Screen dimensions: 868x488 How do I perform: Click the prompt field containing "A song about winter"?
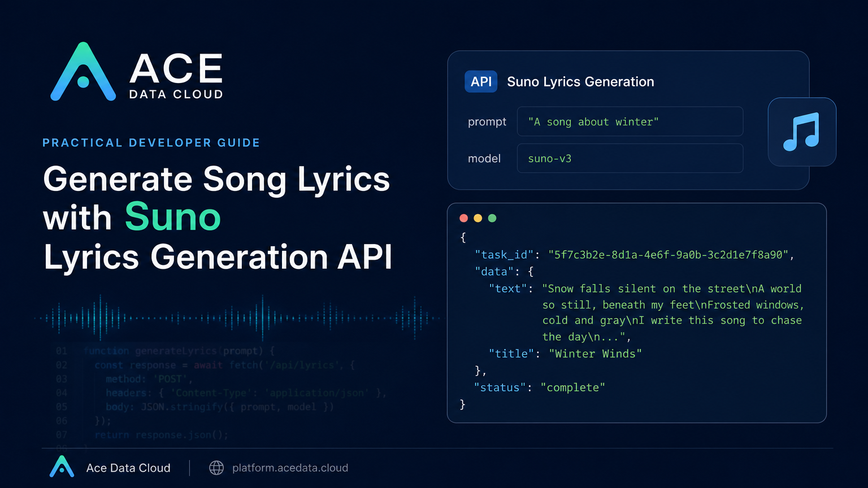pyautogui.click(x=630, y=121)
